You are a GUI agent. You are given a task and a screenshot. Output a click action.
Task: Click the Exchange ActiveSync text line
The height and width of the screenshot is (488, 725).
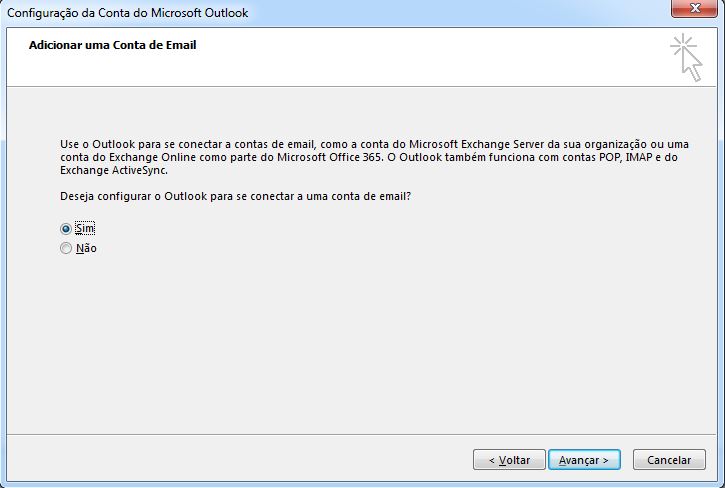coord(114,170)
